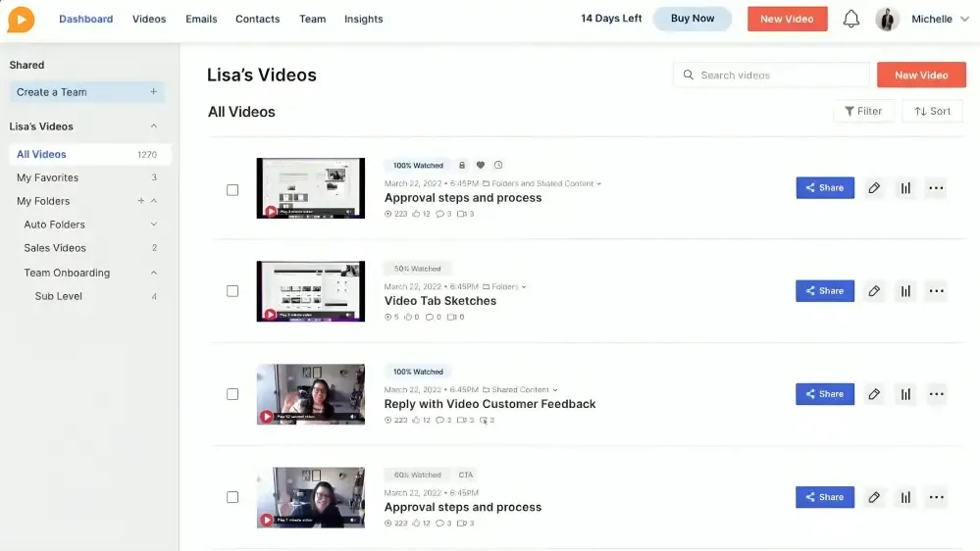Go to the Dashboard tab
The width and height of the screenshot is (980, 551).
pos(85,20)
